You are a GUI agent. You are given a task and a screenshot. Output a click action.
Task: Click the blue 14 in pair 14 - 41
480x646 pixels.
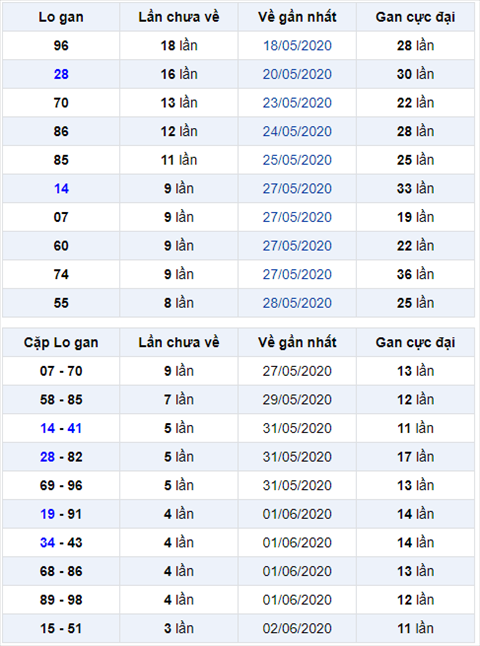pos(47,428)
